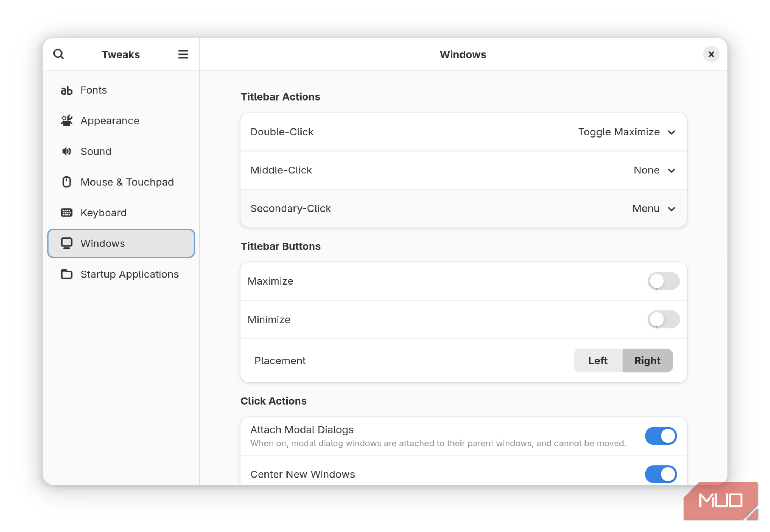Click the Titlebar Actions heading
The height and width of the screenshot is (532, 770).
pyautogui.click(x=280, y=97)
